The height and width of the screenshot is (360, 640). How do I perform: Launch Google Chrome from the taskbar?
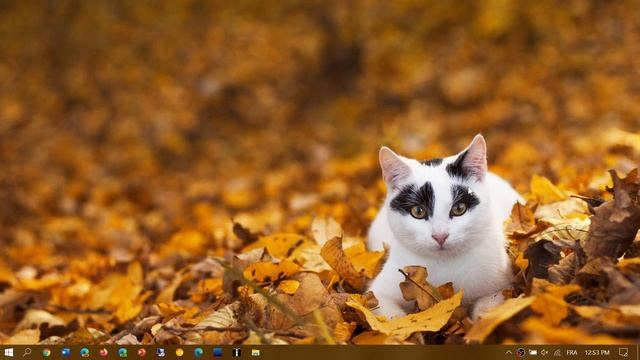46,352
